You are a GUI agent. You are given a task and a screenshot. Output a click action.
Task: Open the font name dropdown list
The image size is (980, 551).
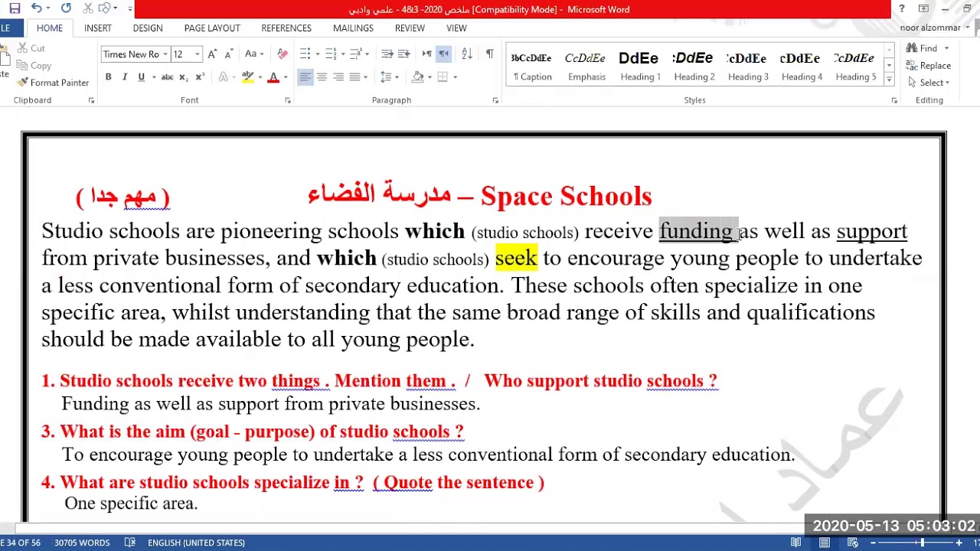pyautogui.click(x=165, y=54)
